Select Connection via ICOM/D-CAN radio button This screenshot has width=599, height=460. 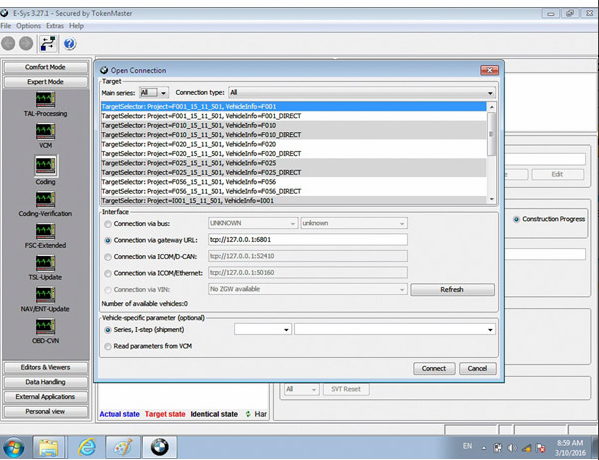pyautogui.click(x=108, y=257)
